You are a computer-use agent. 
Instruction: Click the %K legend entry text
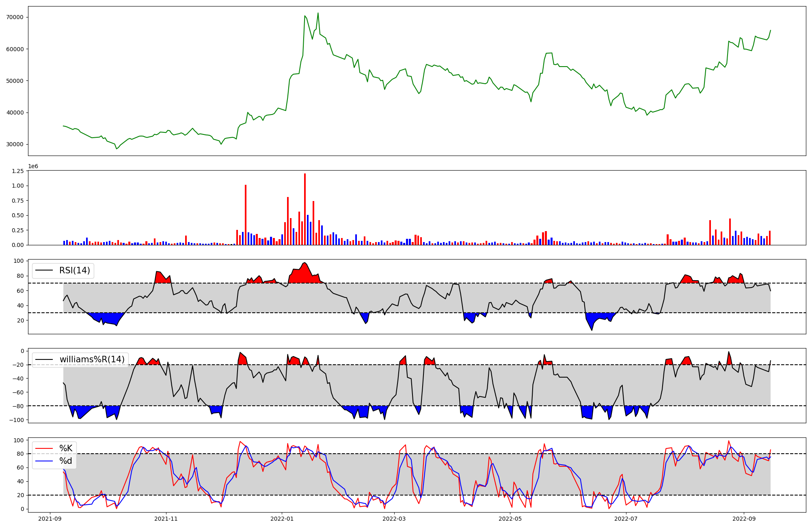(x=66, y=448)
